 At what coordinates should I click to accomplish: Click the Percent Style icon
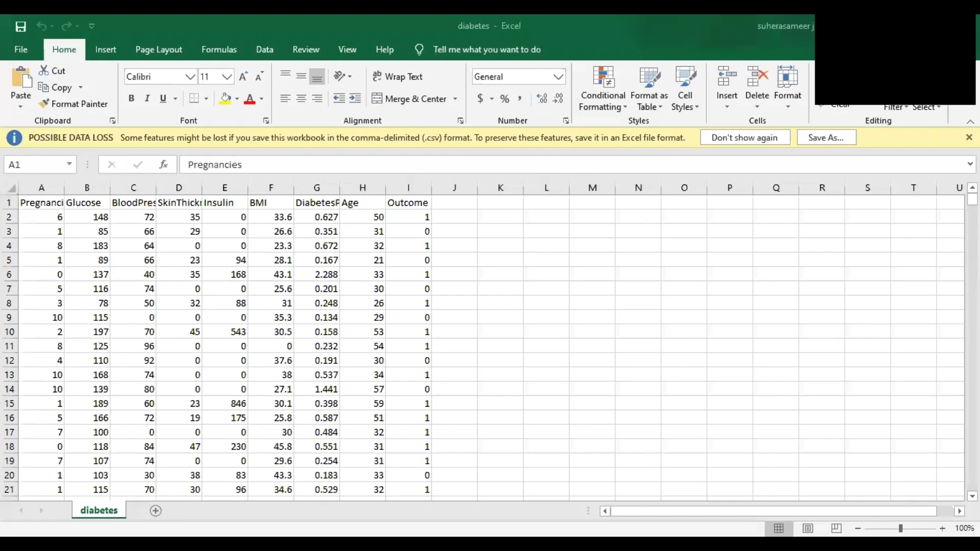tap(504, 98)
